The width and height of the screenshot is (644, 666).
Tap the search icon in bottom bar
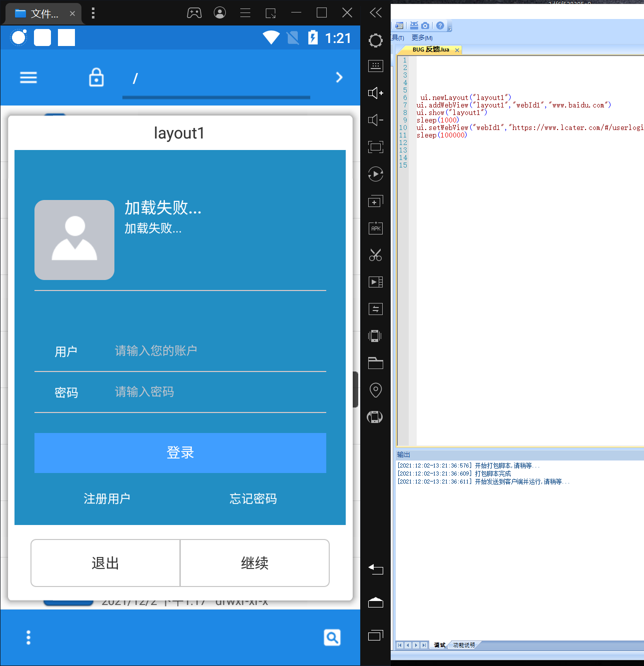[332, 637]
